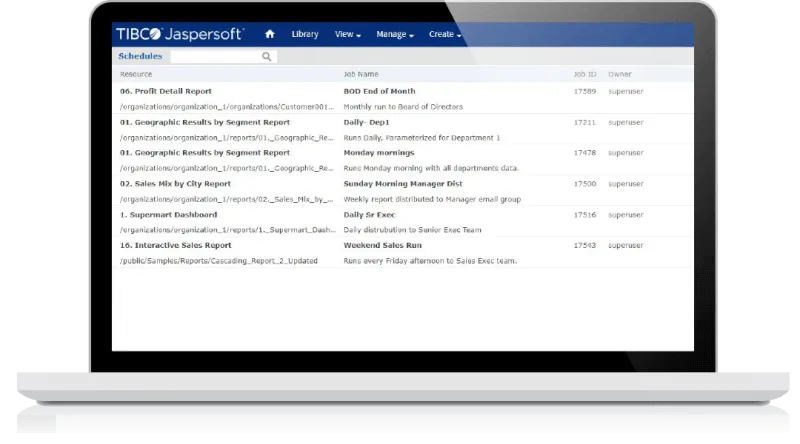Sort by the Owner column header
The width and height of the screenshot is (800, 444).
pyautogui.click(x=619, y=74)
